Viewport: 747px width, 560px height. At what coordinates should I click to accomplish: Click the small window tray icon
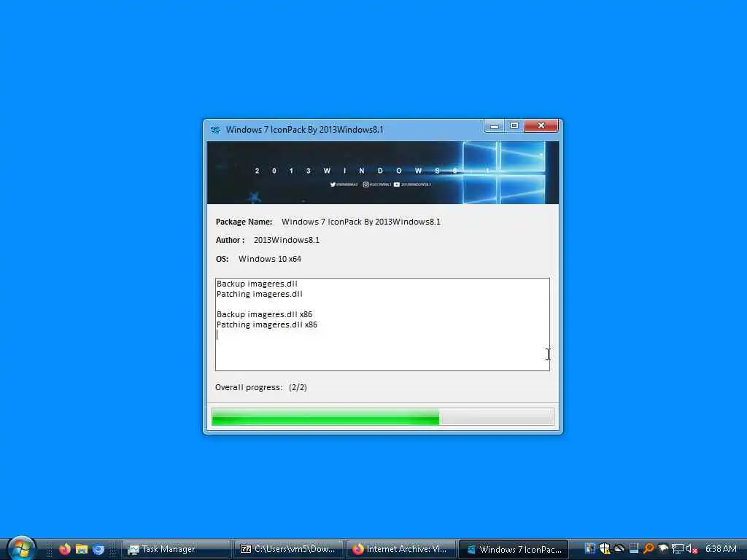click(x=634, y=549)
